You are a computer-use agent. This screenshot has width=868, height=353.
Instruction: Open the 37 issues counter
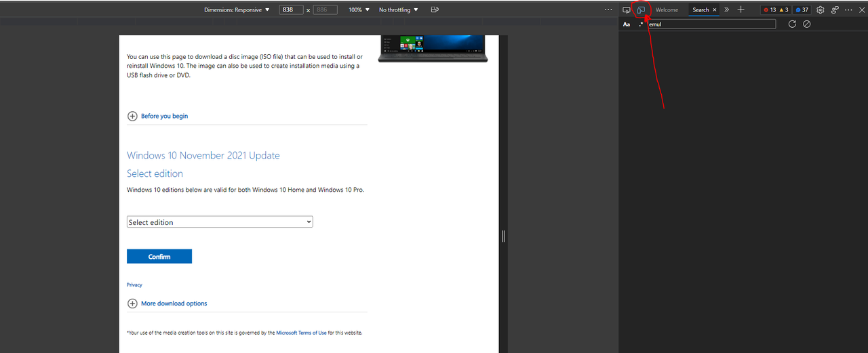tap(802, 9)
